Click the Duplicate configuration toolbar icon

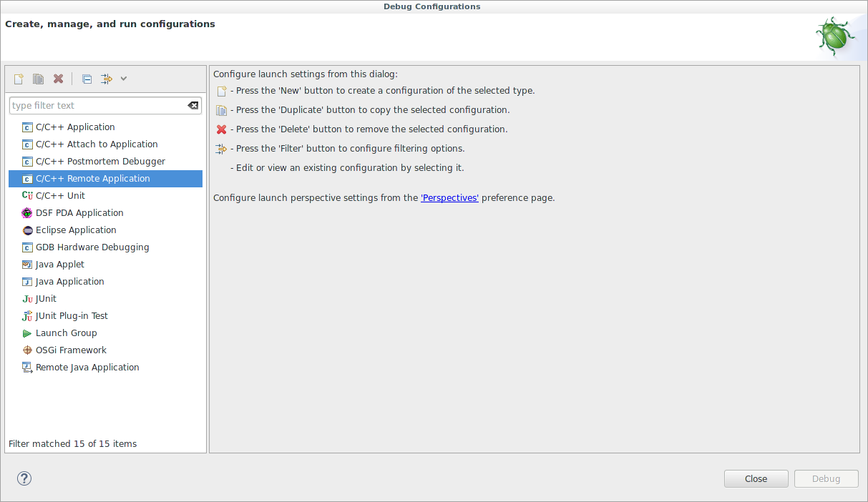point(39,79)
